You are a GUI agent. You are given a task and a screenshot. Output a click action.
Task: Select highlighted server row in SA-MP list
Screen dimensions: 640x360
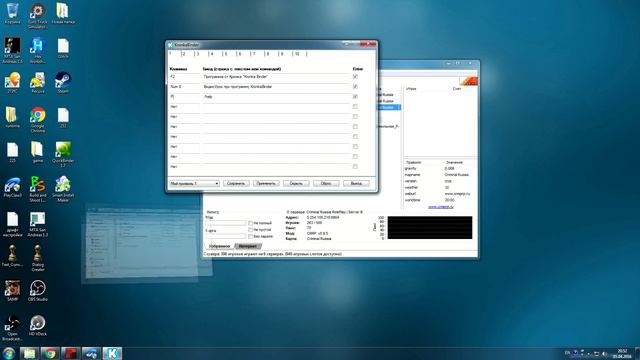tap(388, 107)
